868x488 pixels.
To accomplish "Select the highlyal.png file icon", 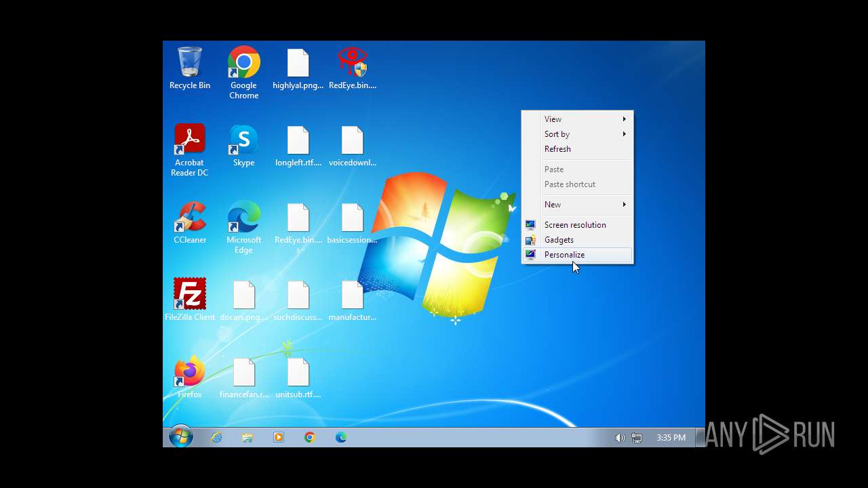I will pyautogui.click(x=298, y=68).
